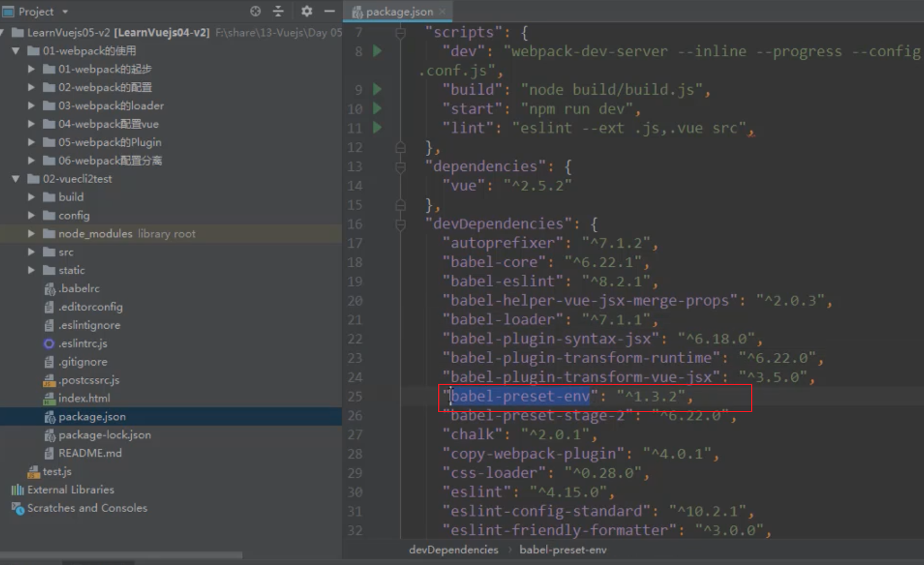Select the README.md file
Image resolution: width=924 pixels, height=565 pixels.
click(x=90, y=453)
